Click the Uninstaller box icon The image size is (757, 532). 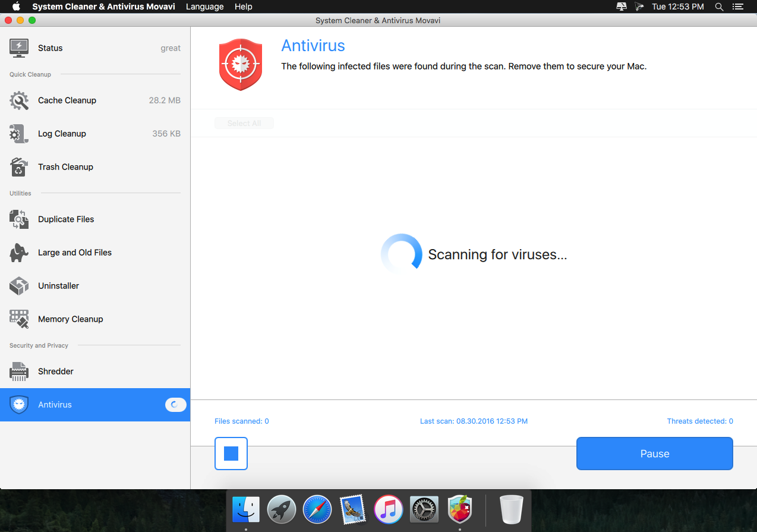tap(19, 286)
